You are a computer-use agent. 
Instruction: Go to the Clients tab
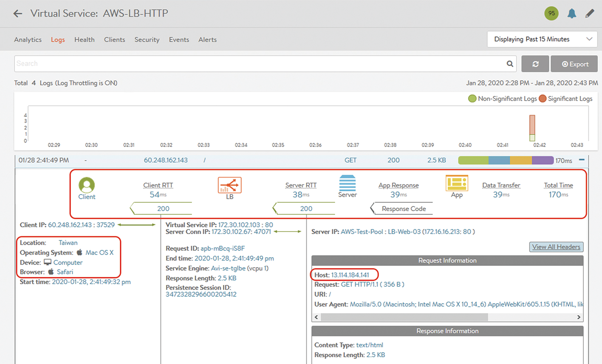coord(115,40)
